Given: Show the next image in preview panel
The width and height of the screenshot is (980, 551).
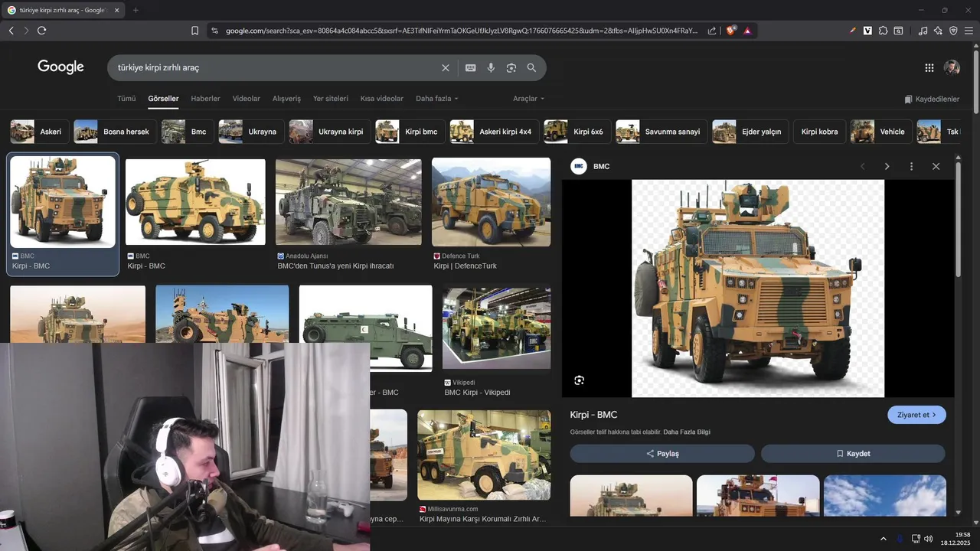Looking at the screenshot, I should (x=887, y=166).
